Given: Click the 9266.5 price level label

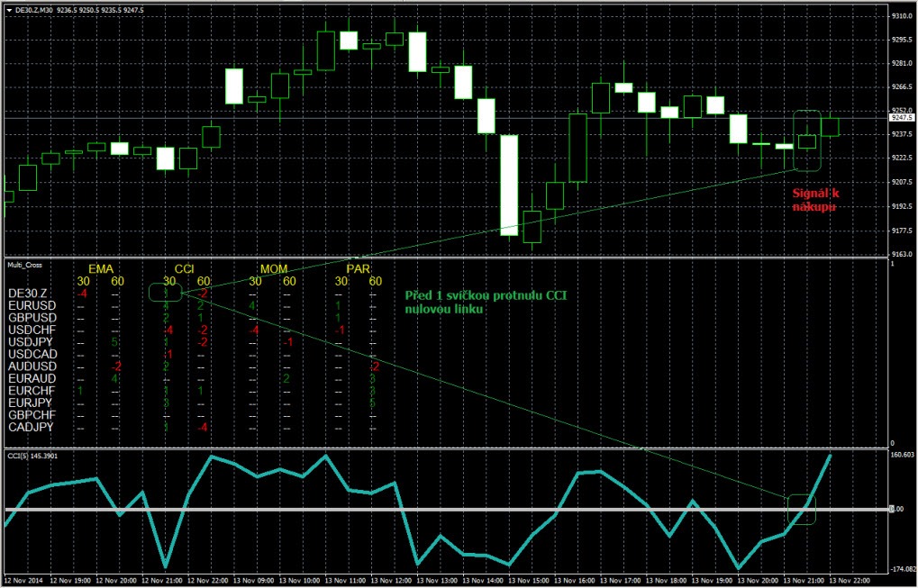Looking at the screenshot, I should (902, 86).
